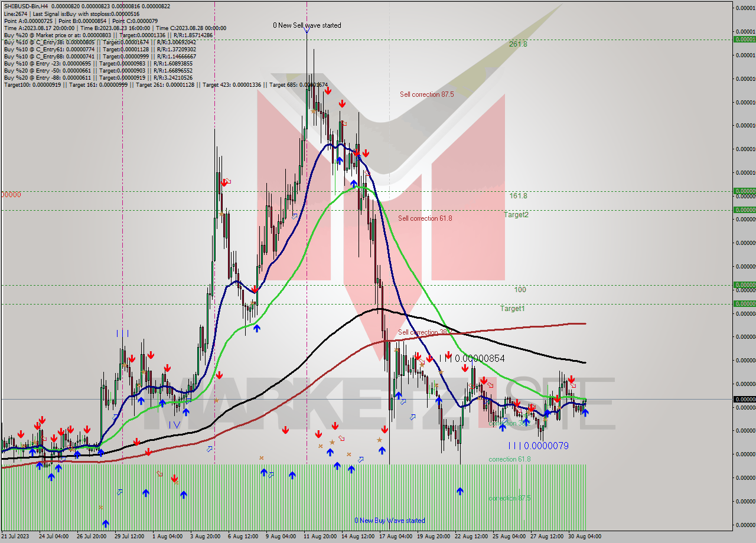This screenshot has height=543, width=756.
Task: Click the 'Sell correction 38' label
Action: coord(421,332)
